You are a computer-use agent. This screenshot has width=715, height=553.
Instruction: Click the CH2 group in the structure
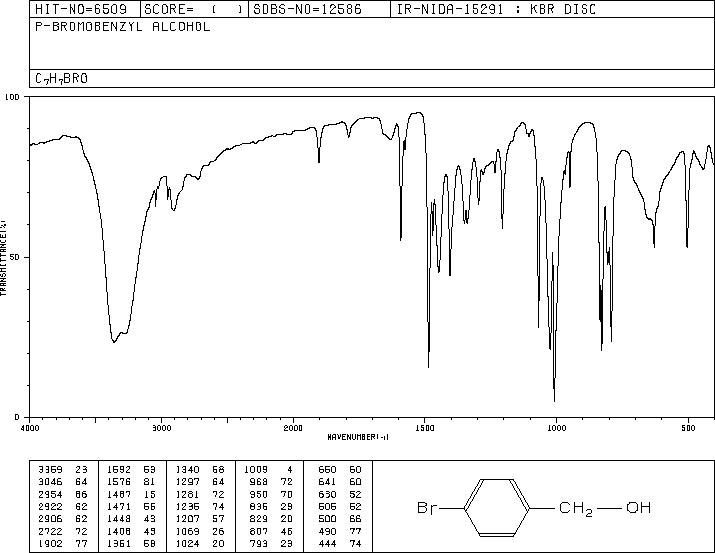(x=575, y=509)
